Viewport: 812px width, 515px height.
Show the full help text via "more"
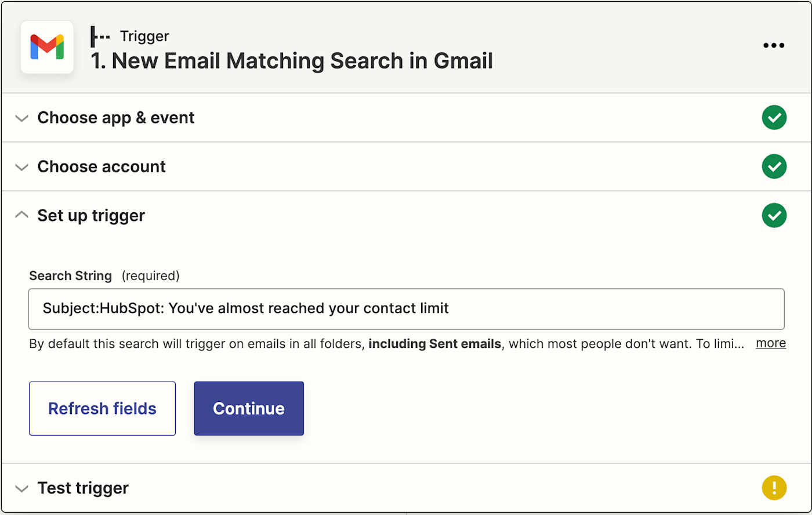click(x=771, y=343)
